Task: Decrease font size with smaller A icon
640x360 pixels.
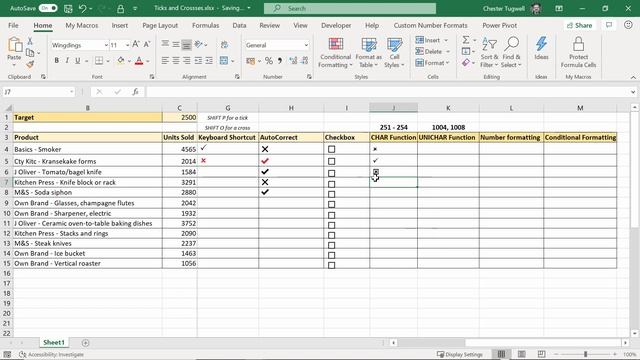Action: pos(147,44)
